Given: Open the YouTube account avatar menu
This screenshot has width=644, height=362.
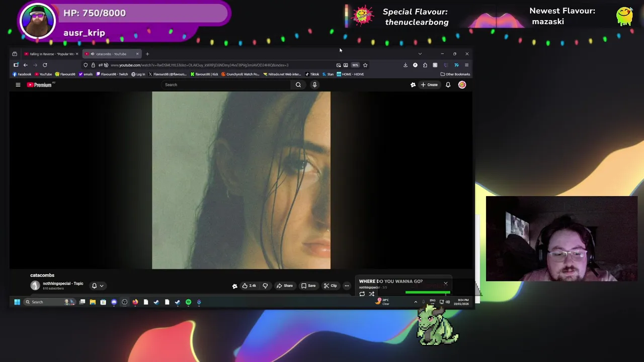Looking at the screenshot, I should click(462, 85).
